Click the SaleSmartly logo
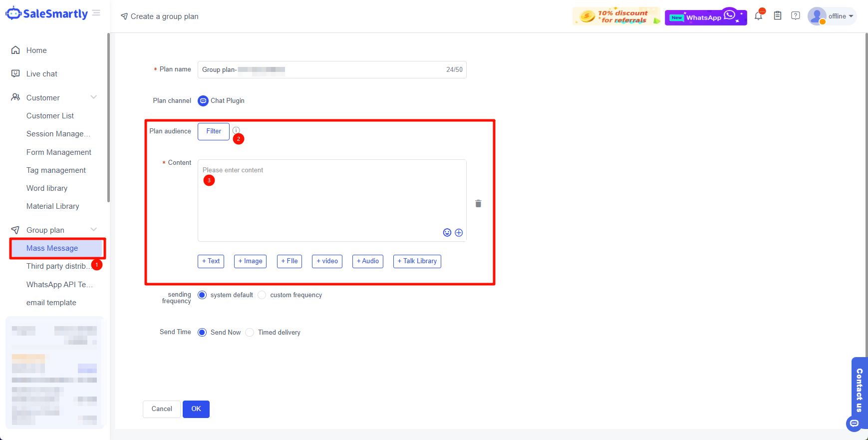 [46, 13]
